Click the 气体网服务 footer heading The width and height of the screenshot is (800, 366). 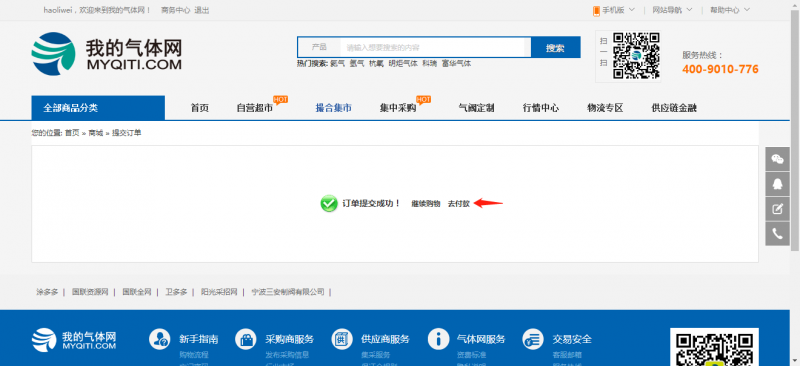point(481,339)
